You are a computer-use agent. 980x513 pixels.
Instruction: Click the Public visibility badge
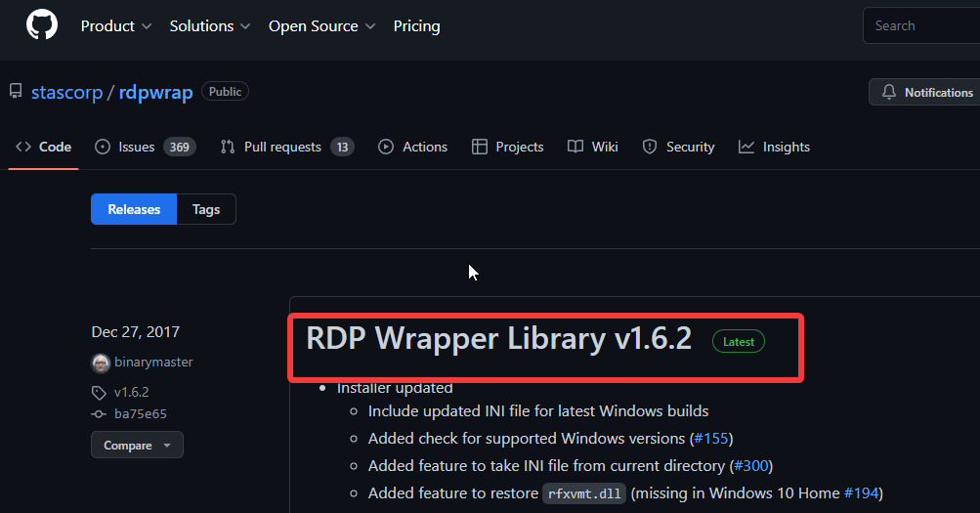[x=225, y=91]
